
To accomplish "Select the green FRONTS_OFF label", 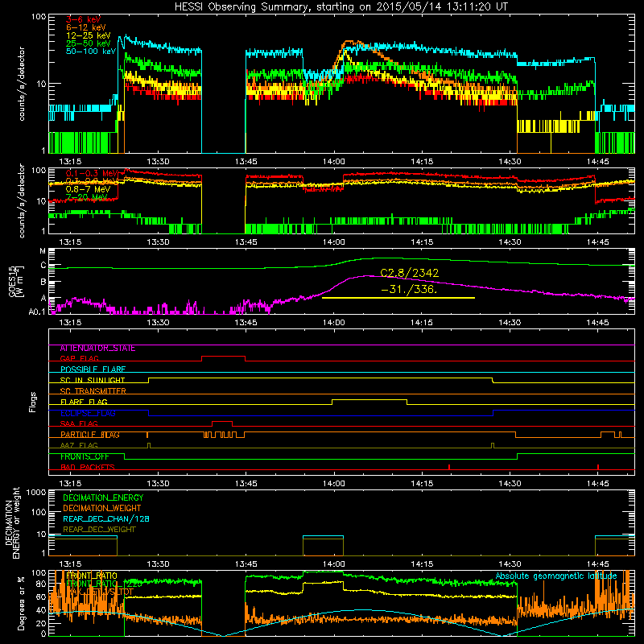I will coord(85,456).
